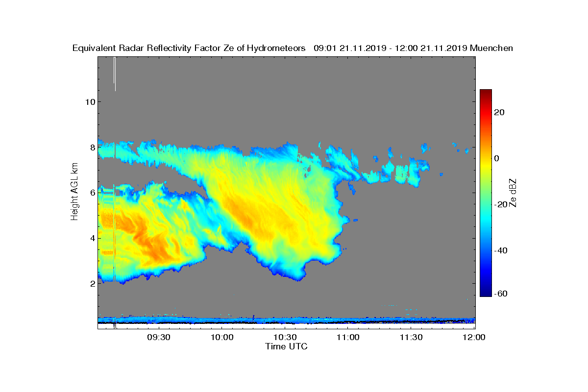Click the 'Height AGL km' axis label

click(x=74, y=191)
